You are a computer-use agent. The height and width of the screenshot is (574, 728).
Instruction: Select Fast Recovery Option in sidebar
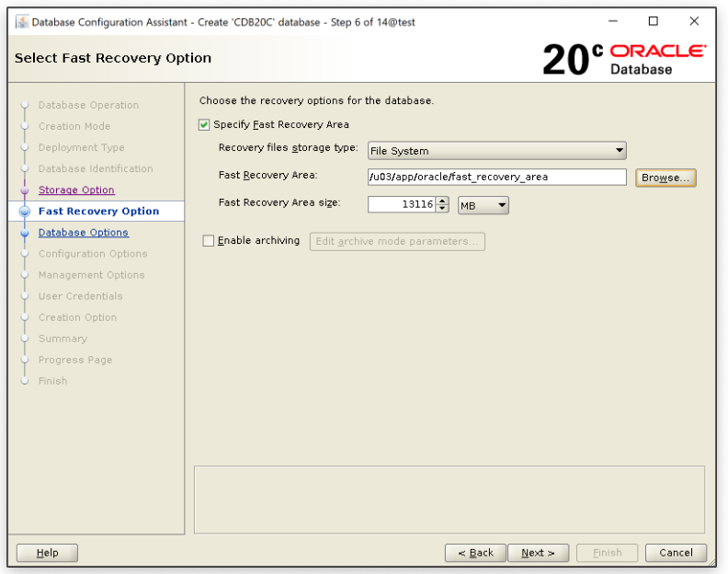pos(98,212)
